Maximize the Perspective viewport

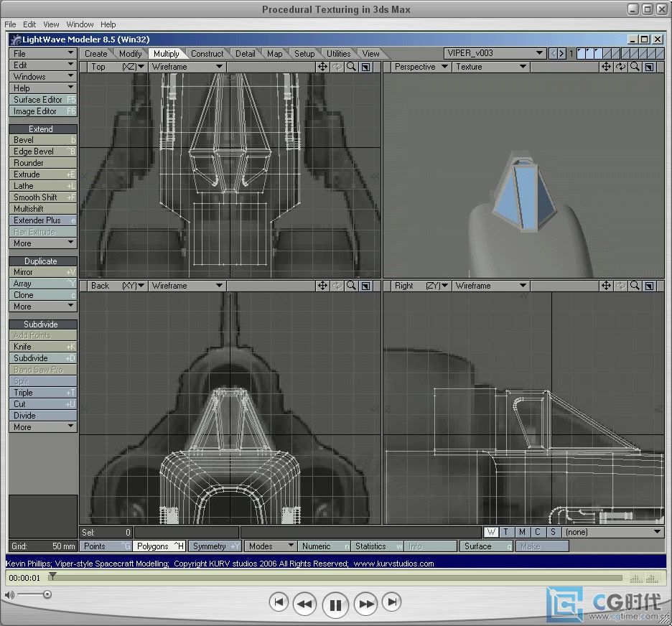tap(649, 67)
